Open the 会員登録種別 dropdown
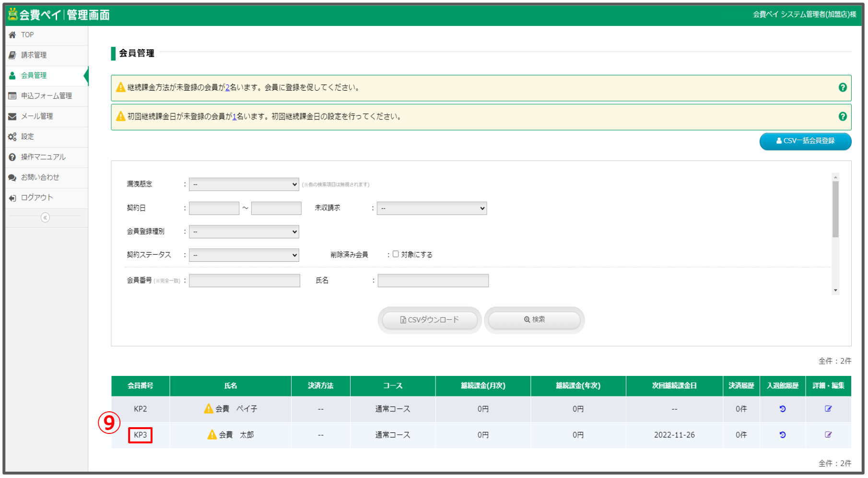Screen dimensions: 868x478 point(244,232)
